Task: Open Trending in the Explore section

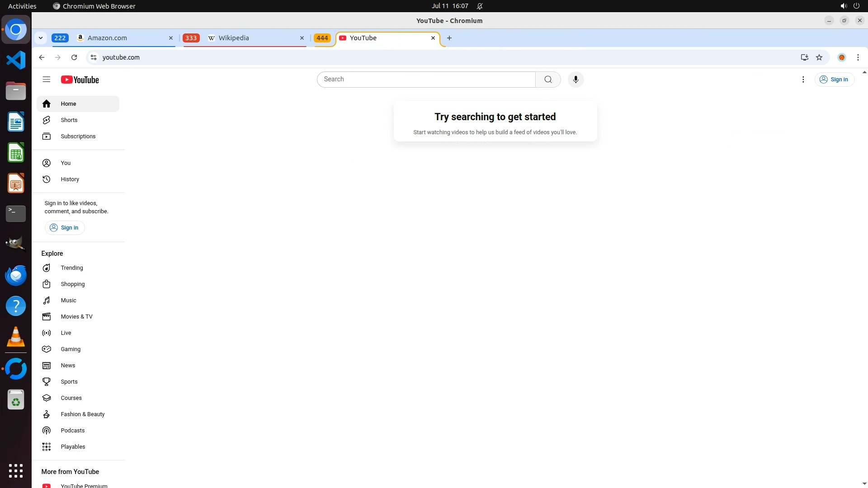Action: pos(72,268)
